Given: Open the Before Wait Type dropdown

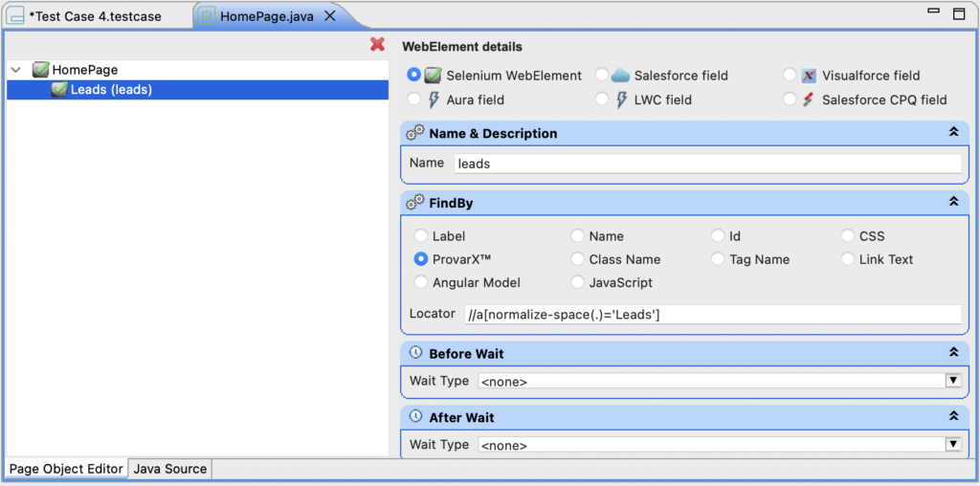Looking at the screenshot, I should coord(953,381).
